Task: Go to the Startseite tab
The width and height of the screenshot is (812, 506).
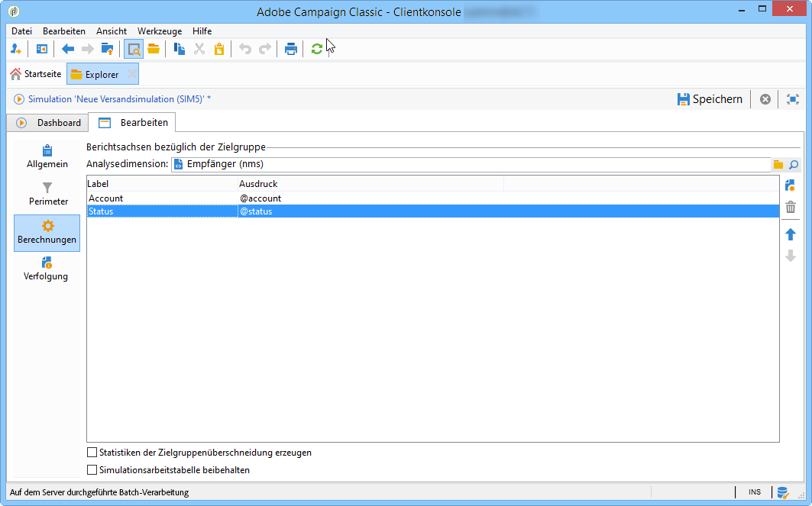Action: [36, 74]
